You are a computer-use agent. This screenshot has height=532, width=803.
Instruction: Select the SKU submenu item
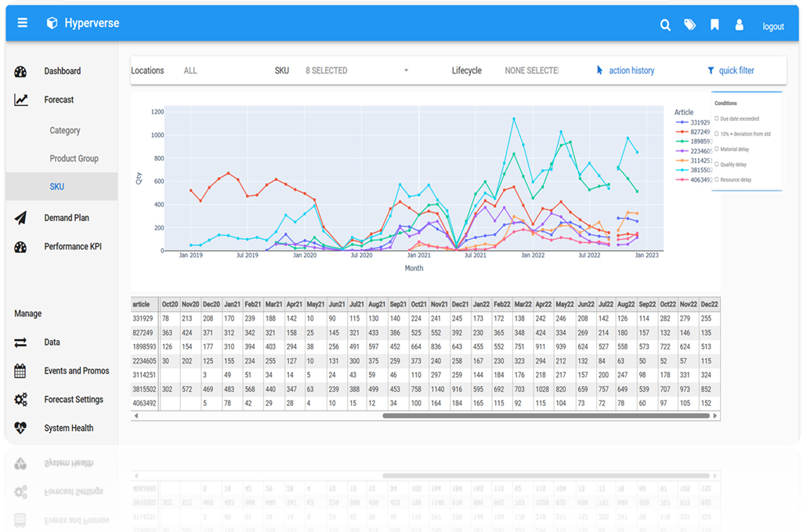[62, 186]
